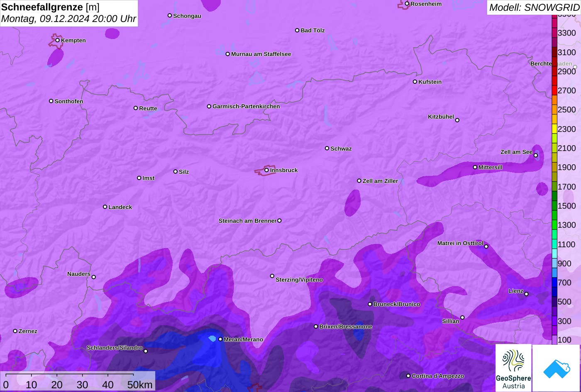Screen dimensions: 581x392
Task: Click the 20 mark on scale bar
Action: pos(57,385)
